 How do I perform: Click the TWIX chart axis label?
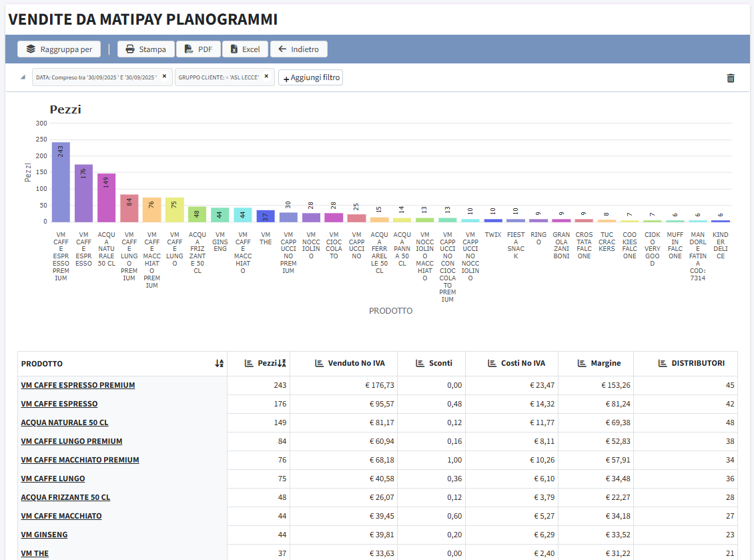493,235
